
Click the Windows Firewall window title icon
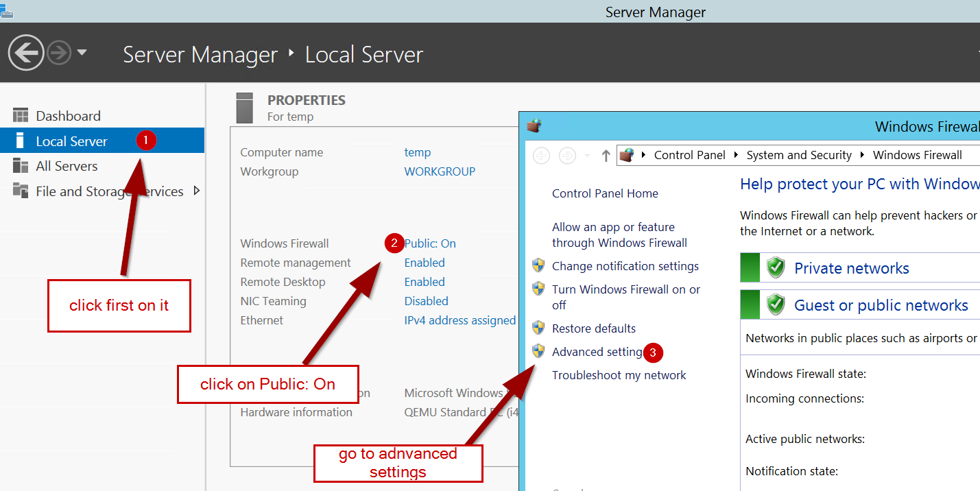(534, 126)
